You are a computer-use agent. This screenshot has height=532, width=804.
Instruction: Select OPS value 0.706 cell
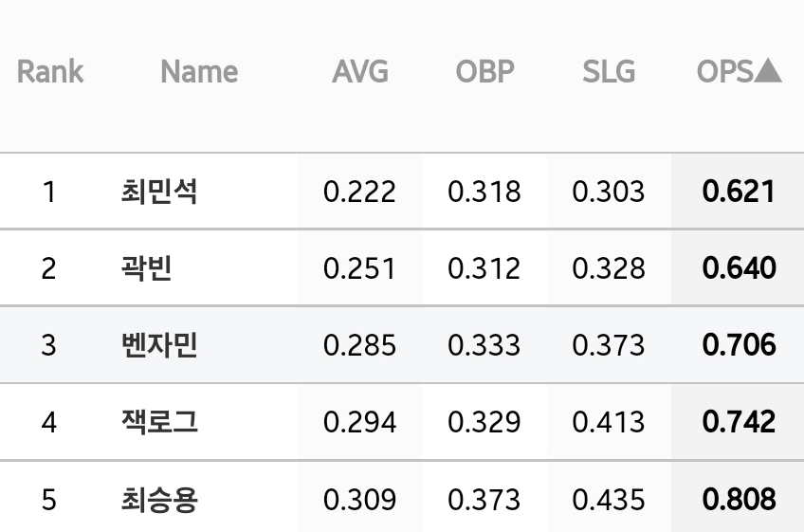[738, 345]
